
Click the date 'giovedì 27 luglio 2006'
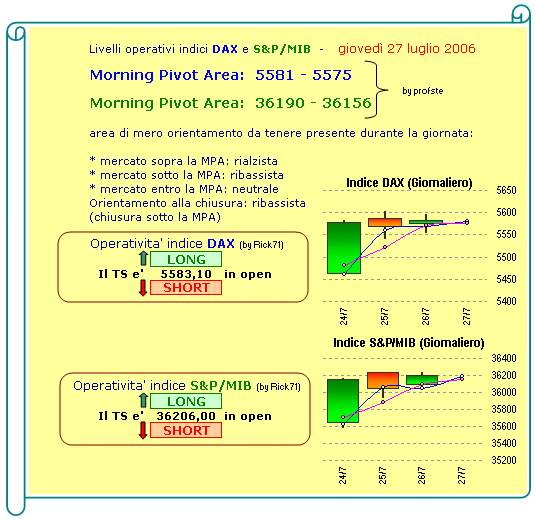407,49
